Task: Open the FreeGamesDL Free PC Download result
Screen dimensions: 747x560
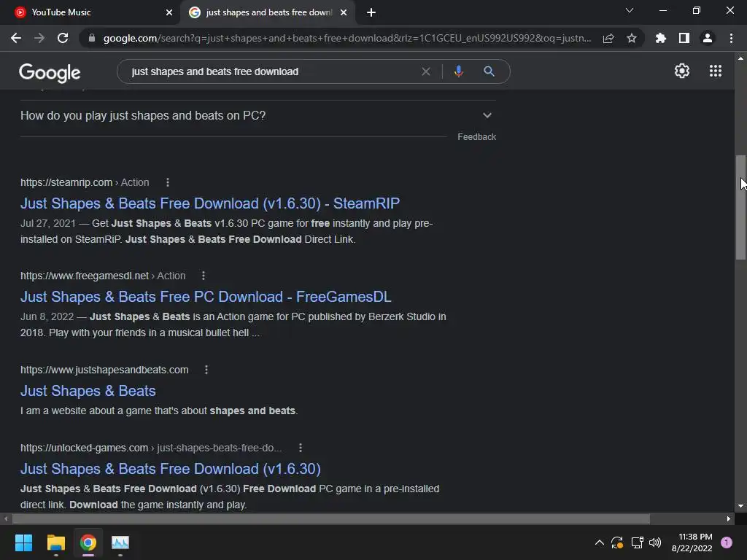Action: tap(206, 297)
